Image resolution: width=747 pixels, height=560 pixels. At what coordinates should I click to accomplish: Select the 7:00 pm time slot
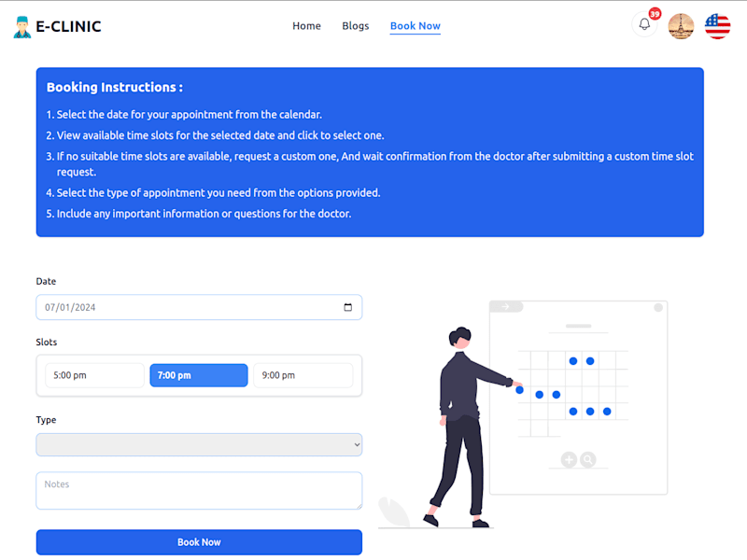[x=199, y=375]
